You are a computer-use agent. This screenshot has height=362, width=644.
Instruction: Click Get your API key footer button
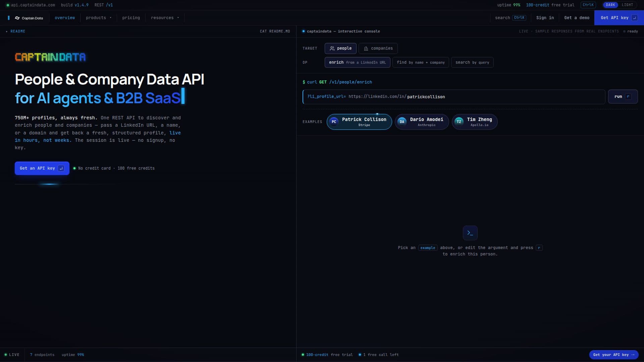click(613, 355)
